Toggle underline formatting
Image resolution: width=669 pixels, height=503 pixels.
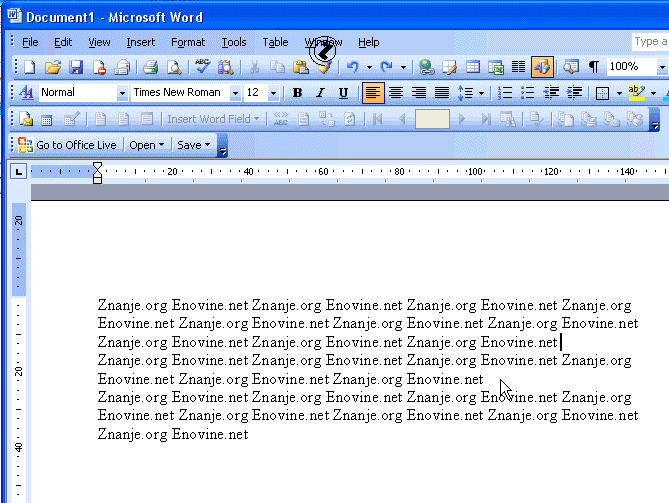[343, 93]
